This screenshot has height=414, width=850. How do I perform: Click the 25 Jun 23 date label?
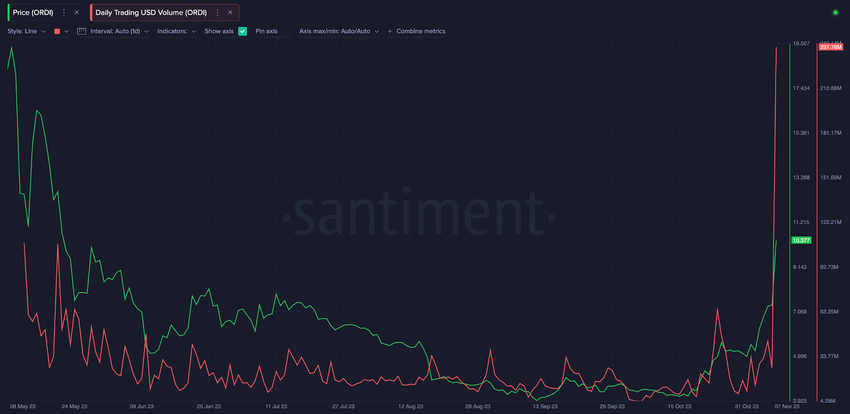pyautogui.click(x=209, y=406)
